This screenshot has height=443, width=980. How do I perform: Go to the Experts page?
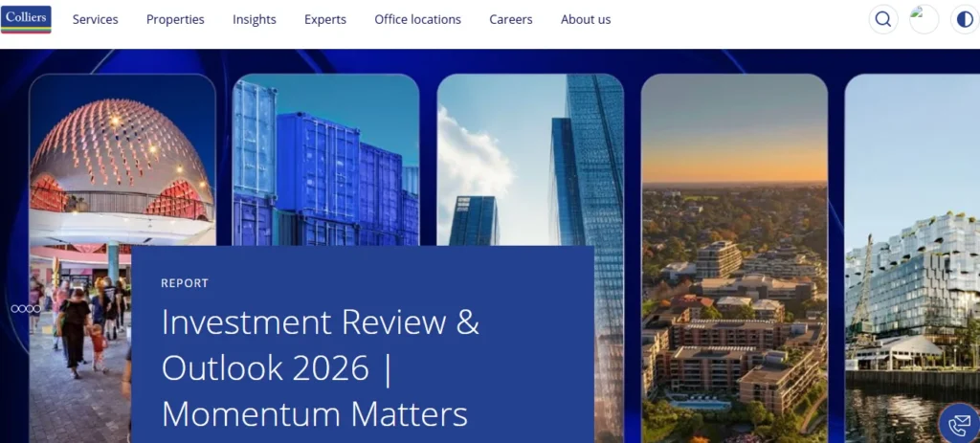tap(325, 19)
